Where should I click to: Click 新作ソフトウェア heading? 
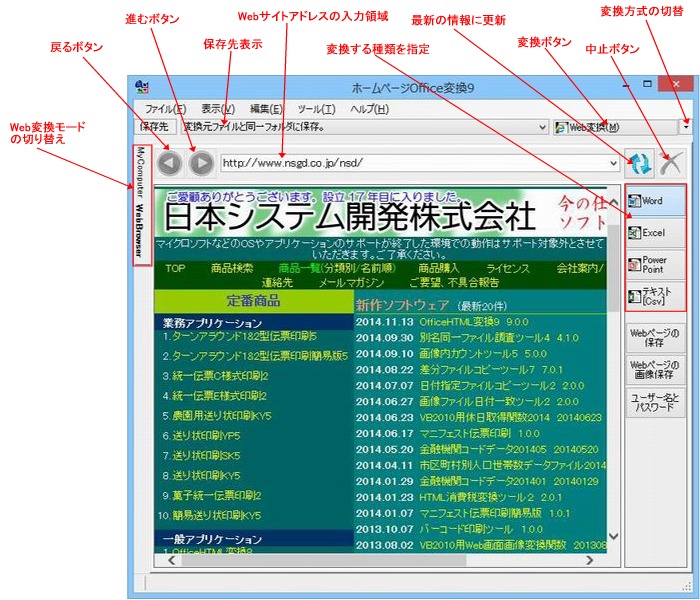(402, 305)
